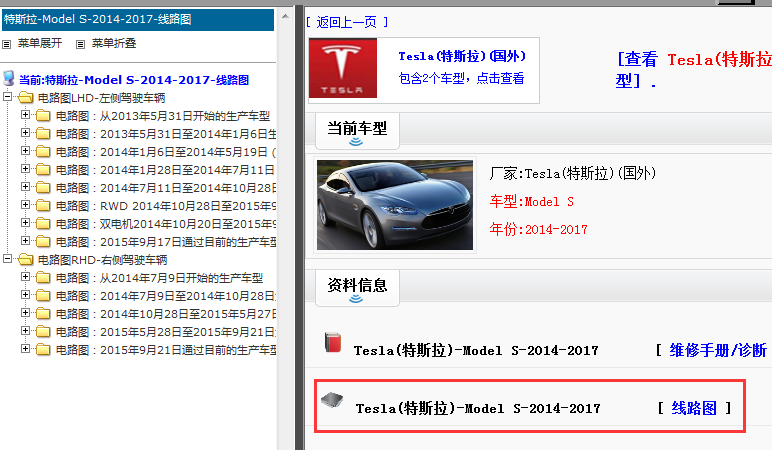Click the gray device icon beside 线路图 row
This screenshot has height=450, width=772.
coord(332,400)
